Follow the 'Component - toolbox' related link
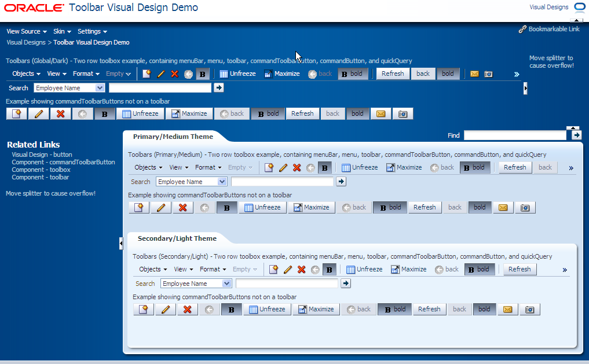Viewport: 589px width, 364px height. pos(41,170)
